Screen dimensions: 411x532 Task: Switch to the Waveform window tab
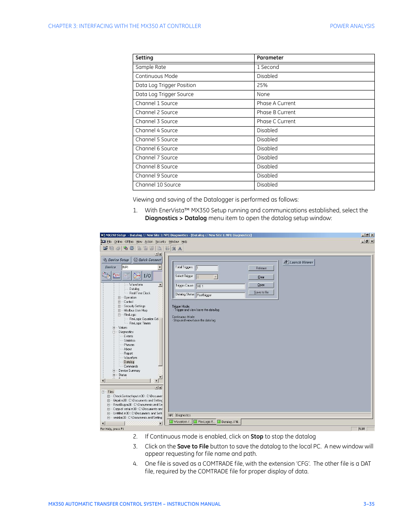180,422
